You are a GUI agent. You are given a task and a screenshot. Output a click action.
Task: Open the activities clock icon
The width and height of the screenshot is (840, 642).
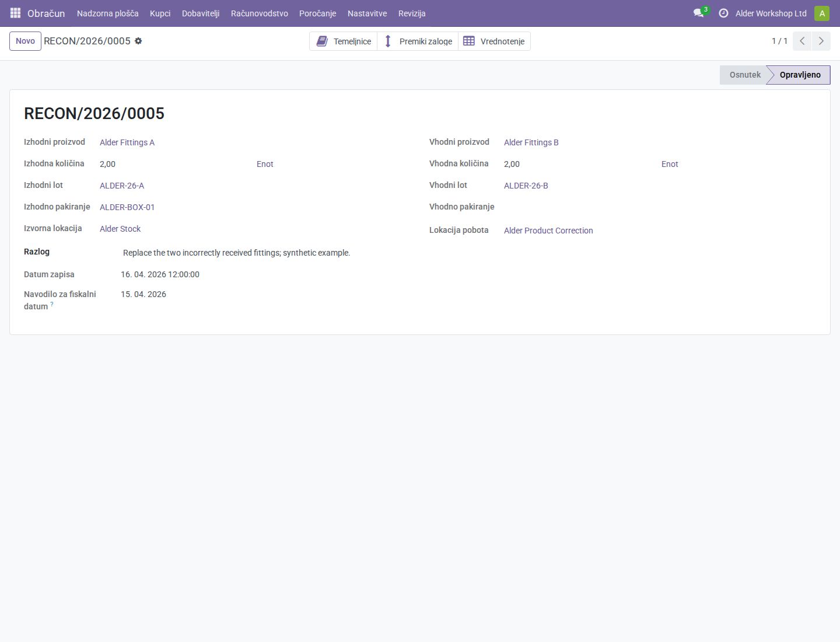coord(723,13)
